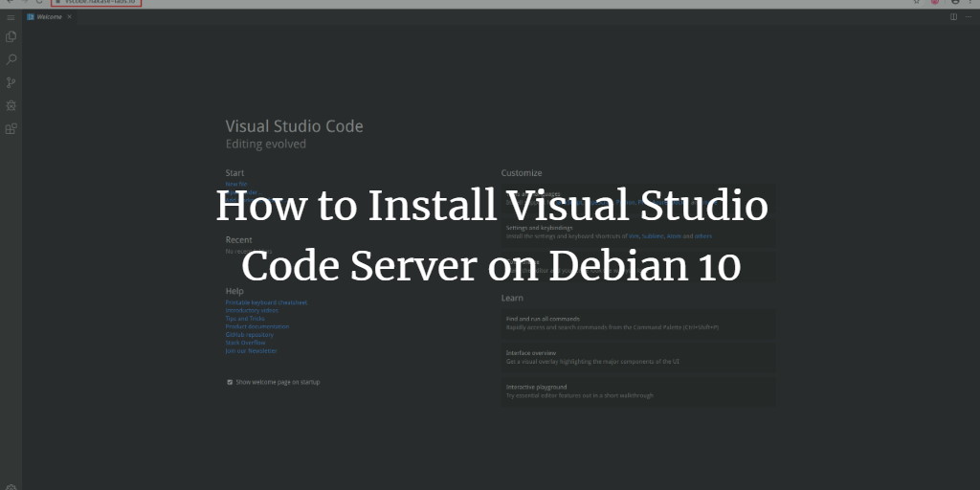Install Vim keyboard shortcuts link
The image size is (980, 490).
point(634,237)
